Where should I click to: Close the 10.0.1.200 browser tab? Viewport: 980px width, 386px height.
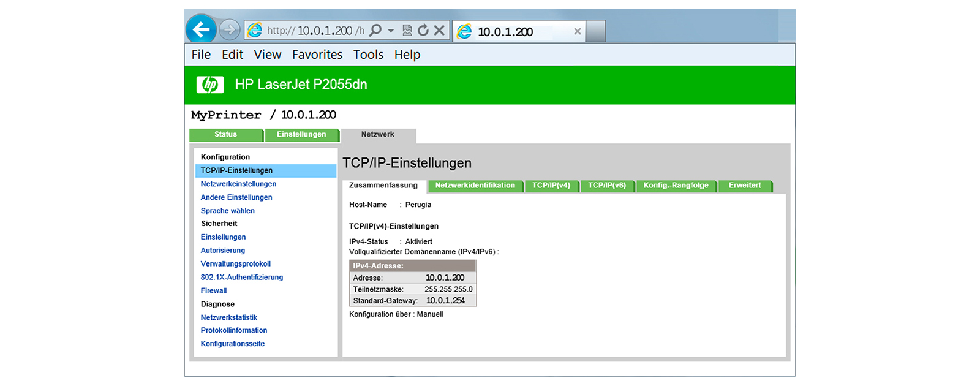pos(577,31)
